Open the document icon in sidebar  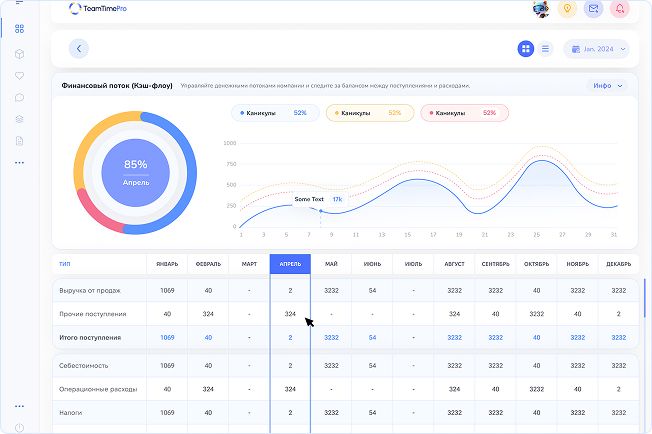click(19, 141)
